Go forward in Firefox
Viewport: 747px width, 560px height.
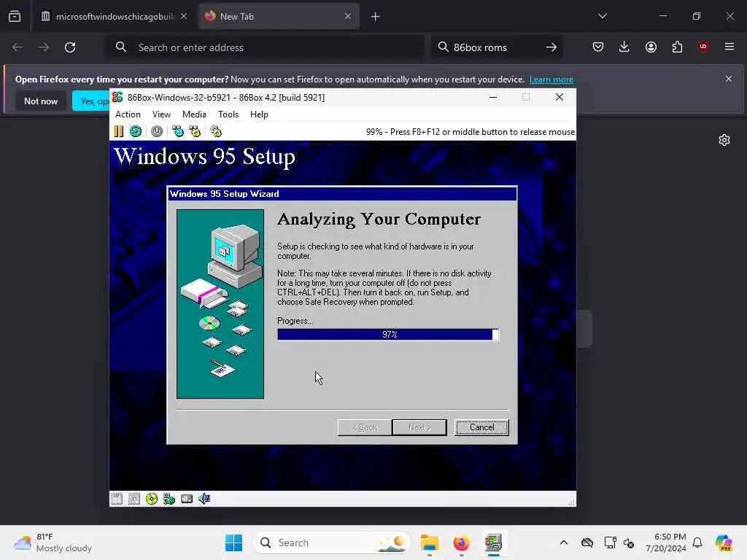44,47
